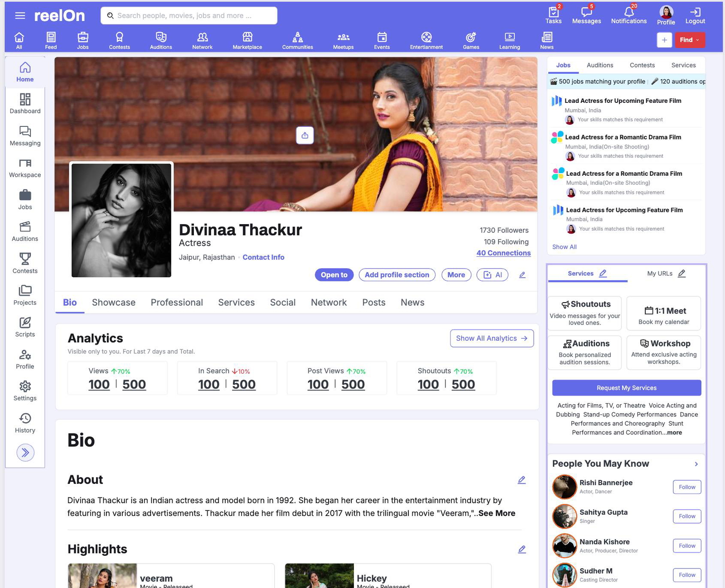Open the More dropdown on profile
This screenshot has height=588, width=725.
(456, 275)
